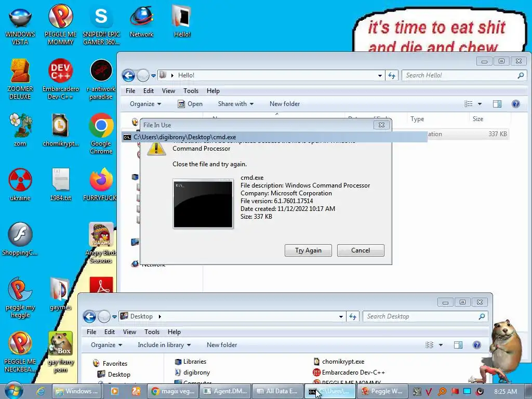Viewport: 532px width, 399px height.
Task: Open Tools menu in Desktop window
Action: tap(152, 332)
